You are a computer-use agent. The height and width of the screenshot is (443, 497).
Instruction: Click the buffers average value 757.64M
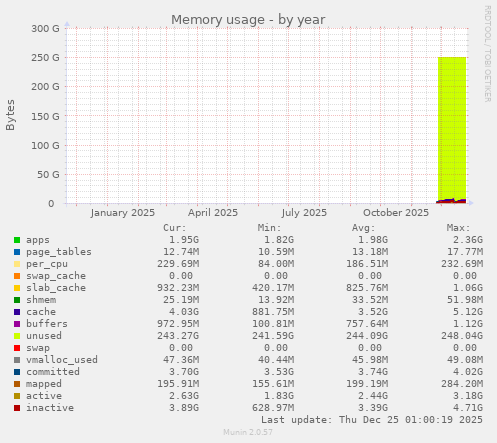(367, 324)
